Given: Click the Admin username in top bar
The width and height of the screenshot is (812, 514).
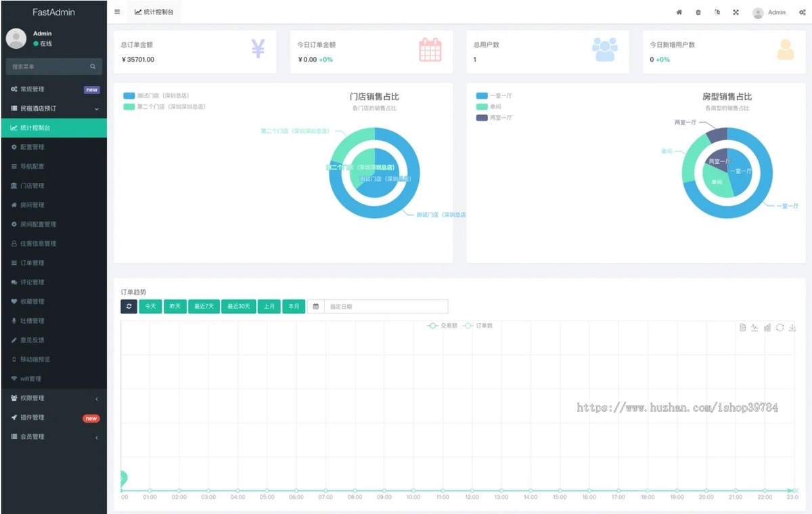Looking at the screenshot, I should pyautogui.click(x=777, y=12).
